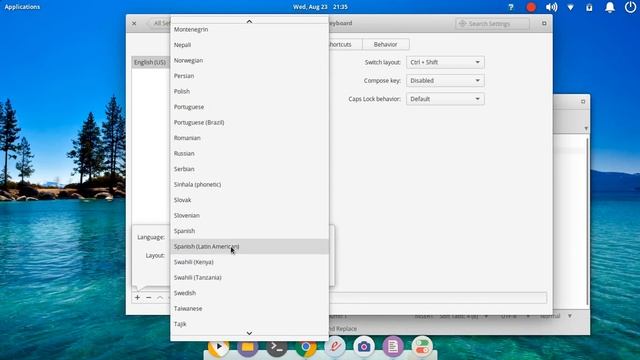The height and width of the screenshot is (360, 640).
Task: Choose Portuguese (not Brazil) from the list
Action: pyautogui.click(x=249, y=107)
